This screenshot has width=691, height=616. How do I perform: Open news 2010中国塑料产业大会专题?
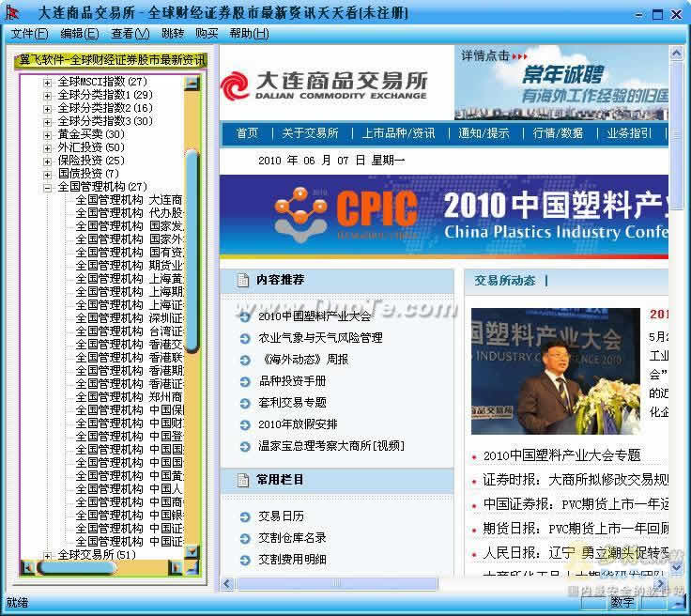(x=561, y=455)
